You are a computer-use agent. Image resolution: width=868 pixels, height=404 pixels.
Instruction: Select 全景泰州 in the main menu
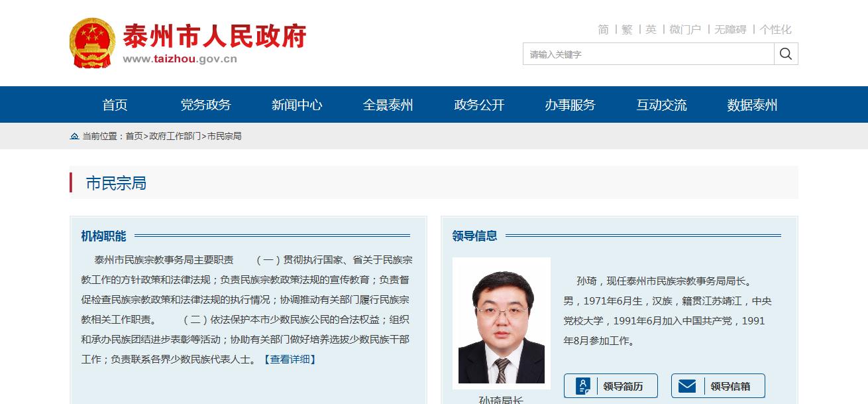[x=388, y=105]
